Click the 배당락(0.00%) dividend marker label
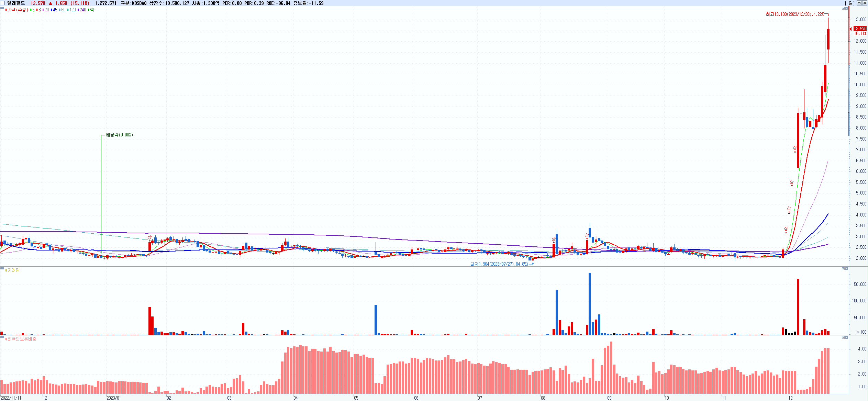 pyautogui.click(x=119, y=135)
